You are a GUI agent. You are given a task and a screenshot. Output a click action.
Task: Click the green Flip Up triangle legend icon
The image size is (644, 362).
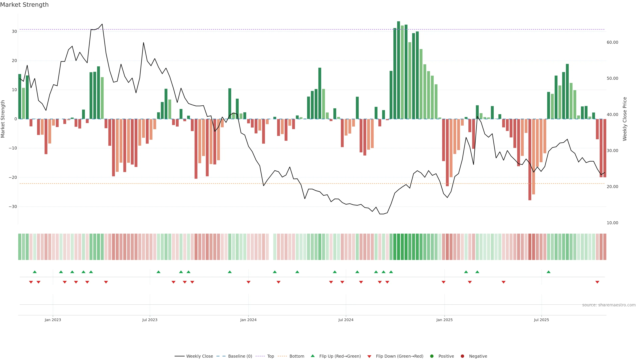pos(312,356)
